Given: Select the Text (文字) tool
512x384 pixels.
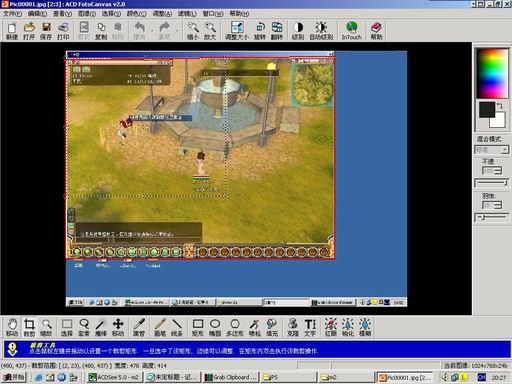Looking at the screenshot, I should [x=310, y=327].
